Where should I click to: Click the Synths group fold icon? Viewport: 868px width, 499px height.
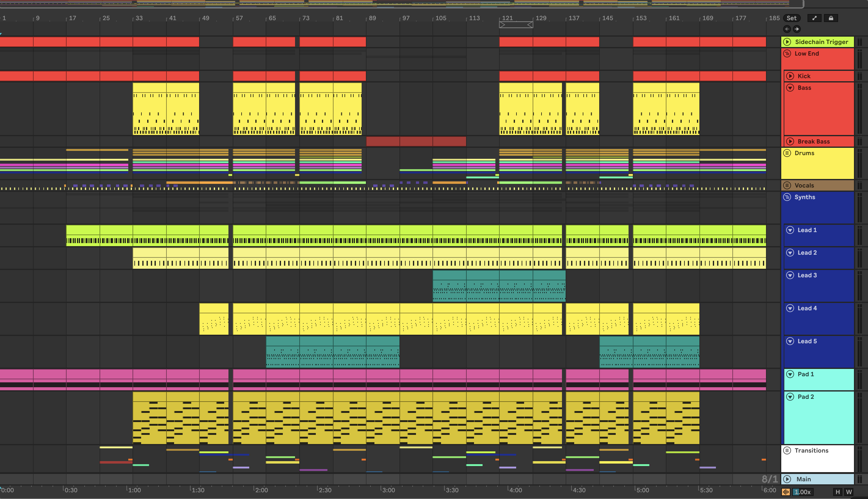point(787,197)
